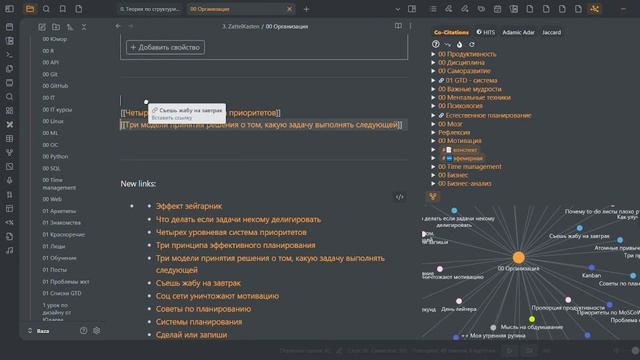Screen dimensions: 640x360
Task: Open the Съешь жабу на завтрак list link
Action: tap(198, 283)
